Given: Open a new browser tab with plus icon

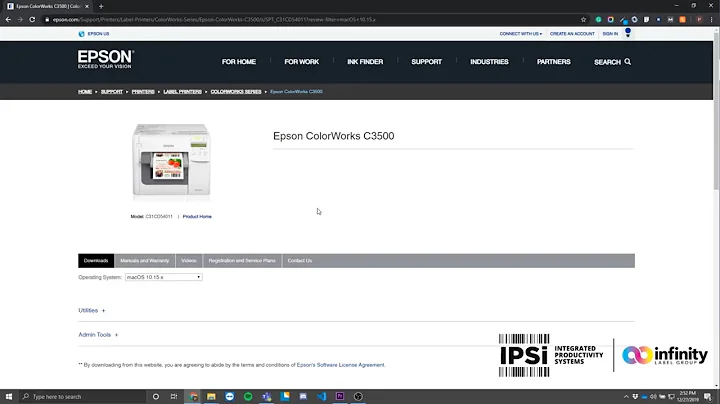Looking at the screenshot, I should (101, 6).
